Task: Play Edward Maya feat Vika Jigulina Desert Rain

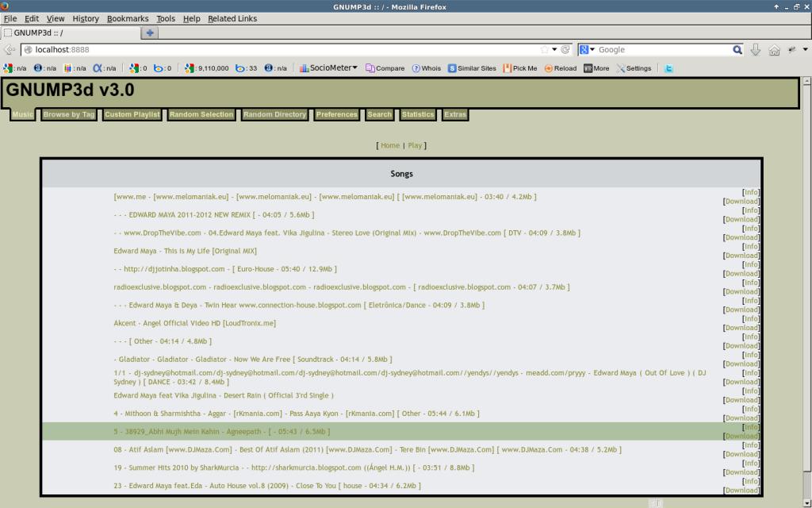Action: point(224,395)
